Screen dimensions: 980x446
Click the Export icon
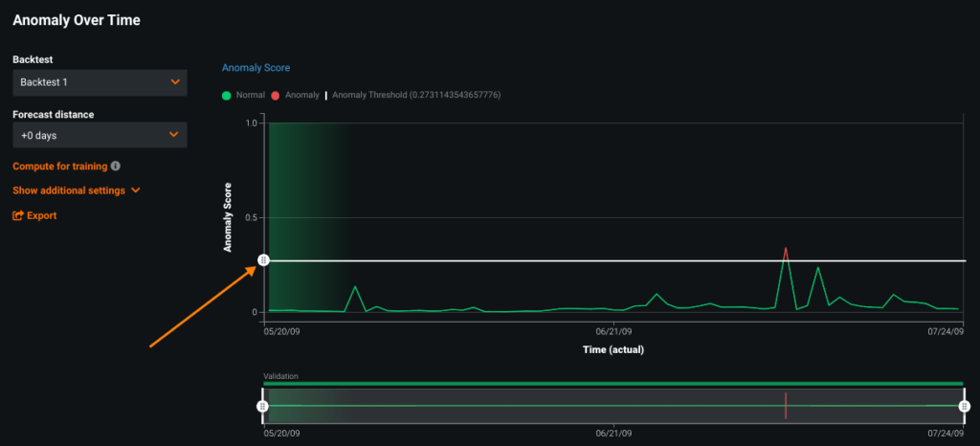pyautogui.click(x=18, y=215)
